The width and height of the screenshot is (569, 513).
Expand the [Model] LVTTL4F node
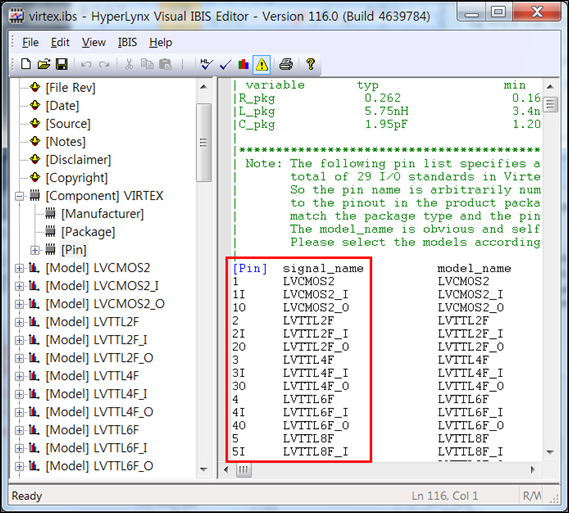(19, 376)
